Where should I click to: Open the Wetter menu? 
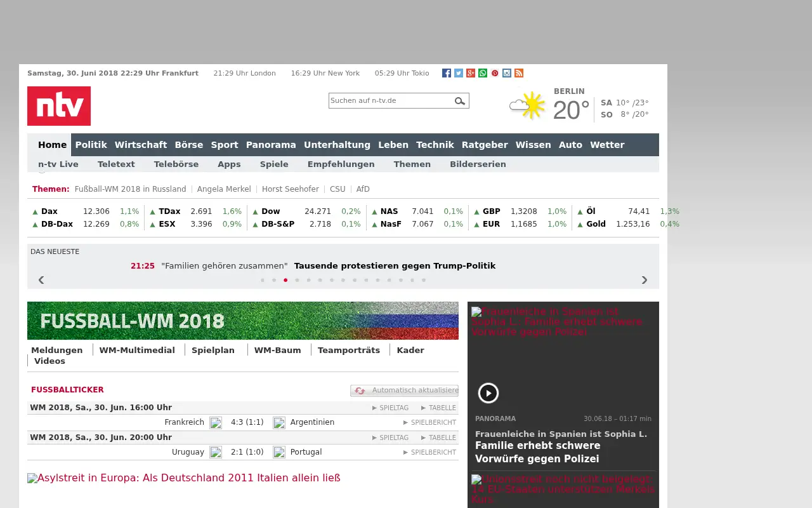pyautogui.click(x=607, y=145)
